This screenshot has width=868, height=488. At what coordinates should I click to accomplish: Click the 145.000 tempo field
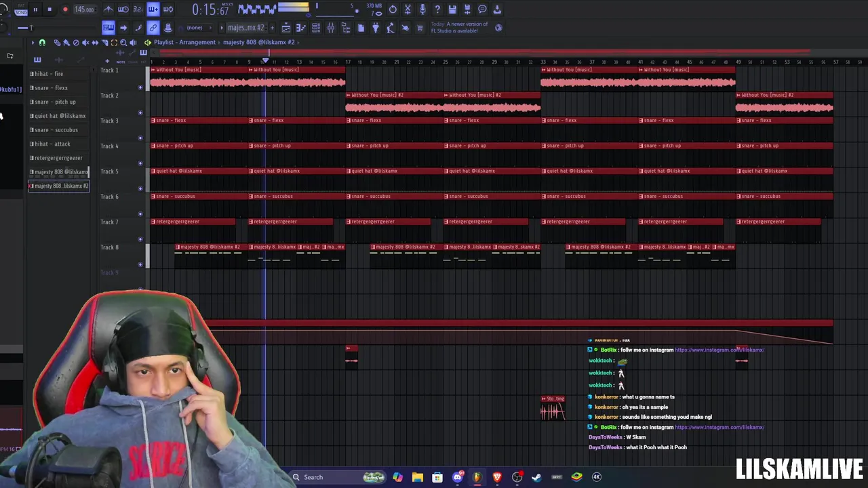tap(84, 9)
